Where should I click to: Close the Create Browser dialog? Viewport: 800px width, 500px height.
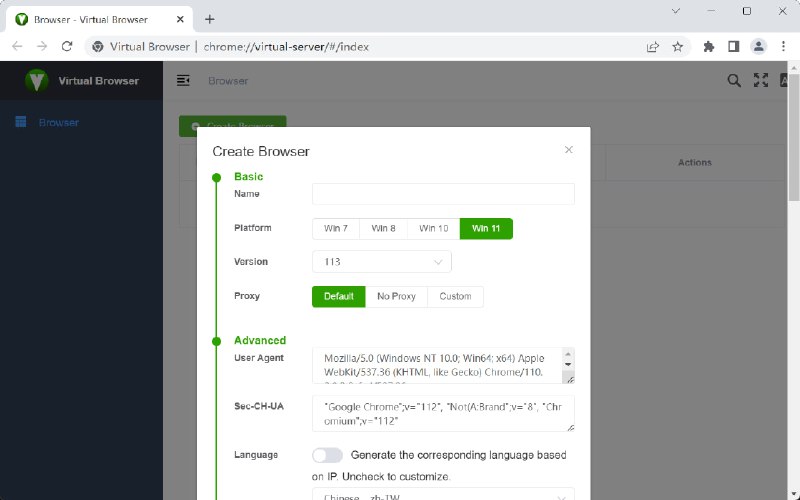pyautogui.click(x=569, y=149)
